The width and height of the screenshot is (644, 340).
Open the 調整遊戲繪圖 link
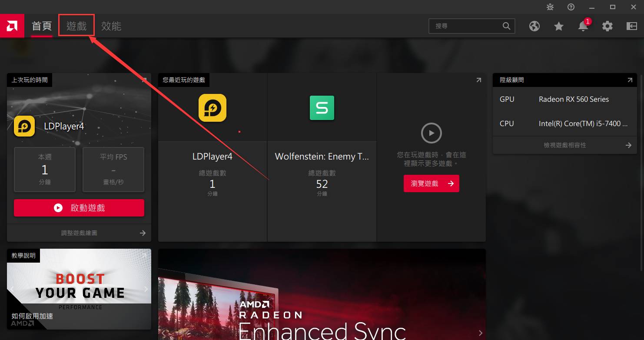pyautogui.click(x=79, y=233)
